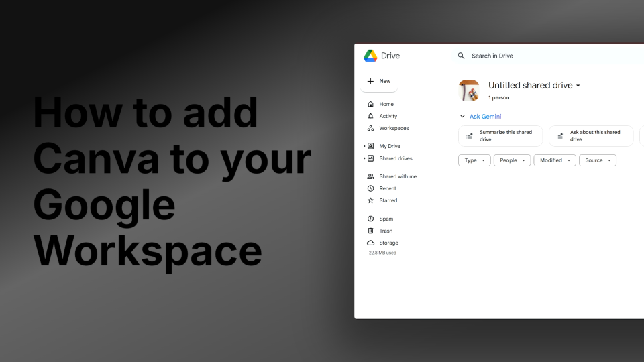
Task: Click the Trash bin icon
Action: pos(370,231)
